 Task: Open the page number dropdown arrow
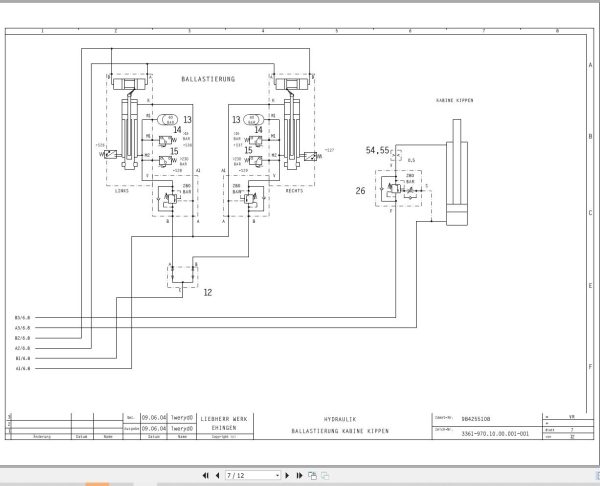pos(277,476)
